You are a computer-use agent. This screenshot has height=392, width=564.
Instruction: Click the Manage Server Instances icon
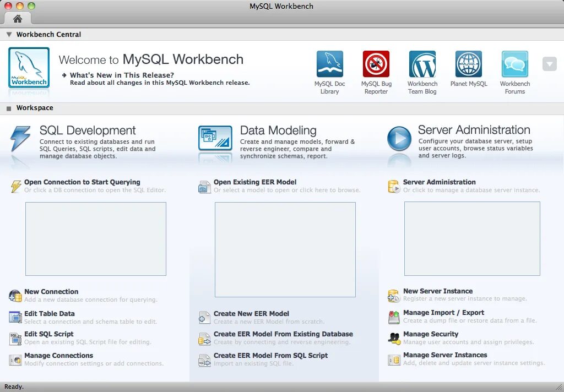[394, 360]
